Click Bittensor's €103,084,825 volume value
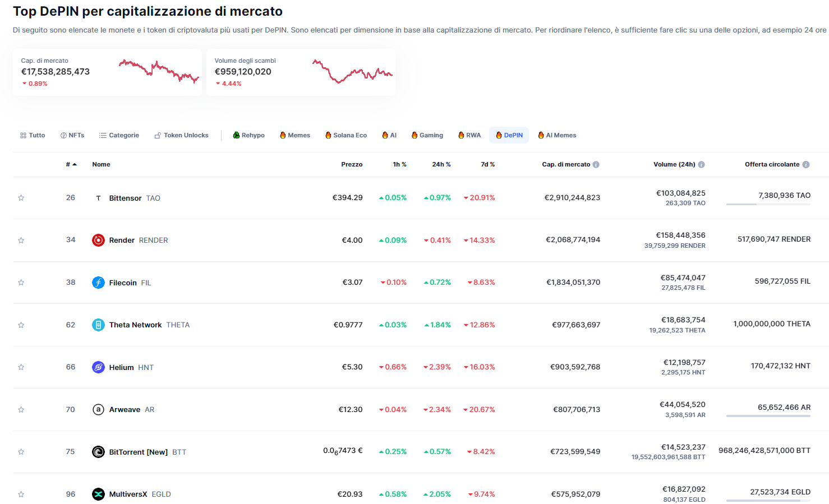 point(681,193)
